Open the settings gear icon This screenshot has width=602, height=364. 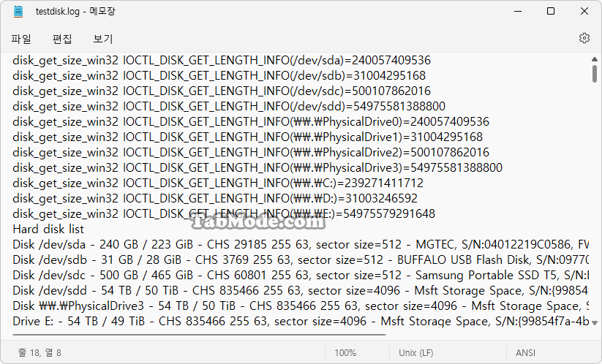[x=584, y=38]
